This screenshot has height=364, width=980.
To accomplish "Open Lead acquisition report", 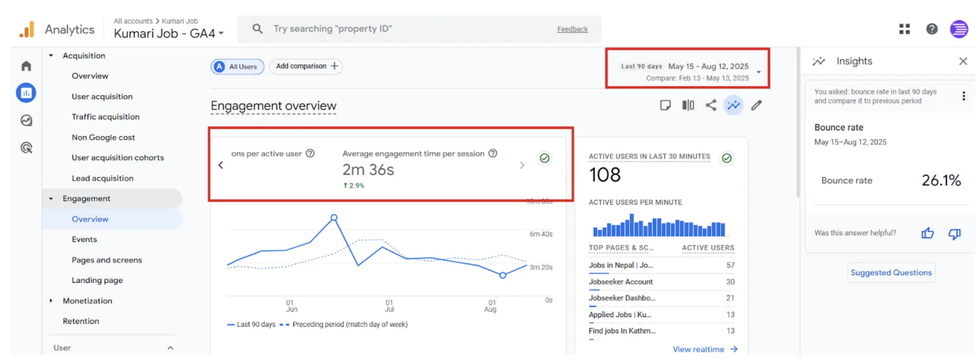I will 102,178.
